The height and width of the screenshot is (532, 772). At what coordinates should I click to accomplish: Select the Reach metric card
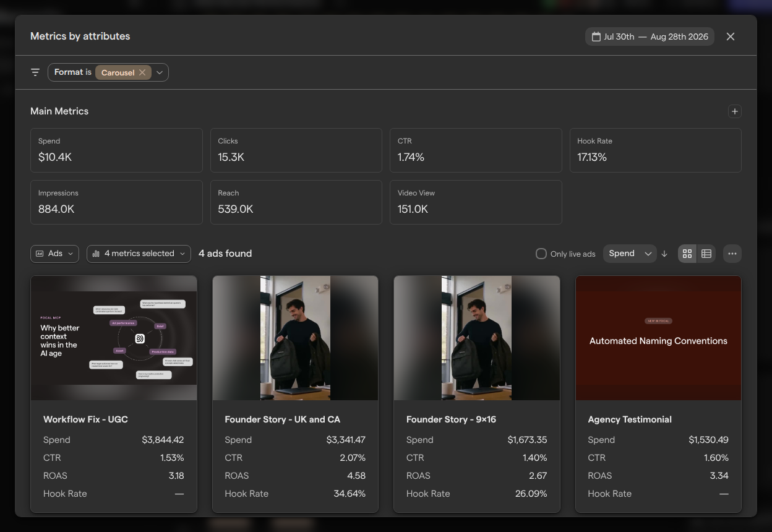(296, 202)
